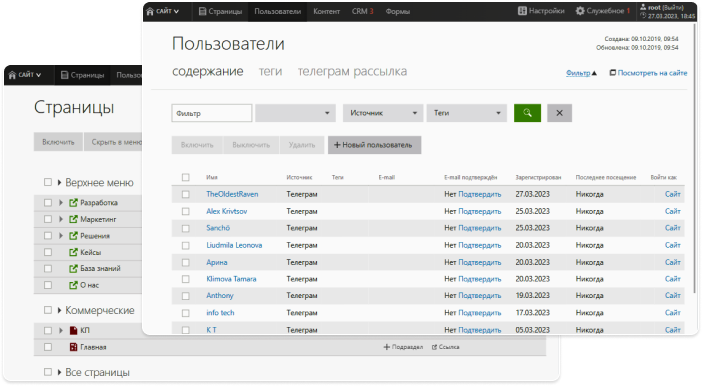Open Пользователи menu in front window

[278, 11]
